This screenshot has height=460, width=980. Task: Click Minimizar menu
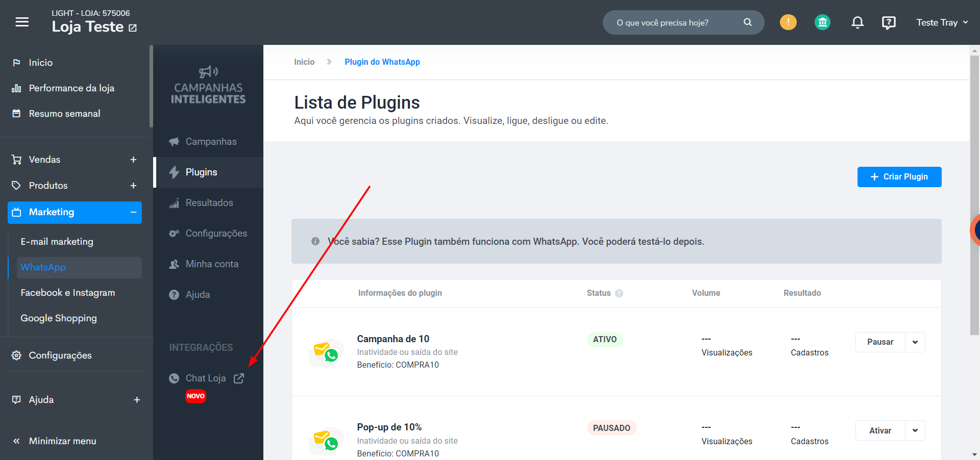click(x=62, y=441)
